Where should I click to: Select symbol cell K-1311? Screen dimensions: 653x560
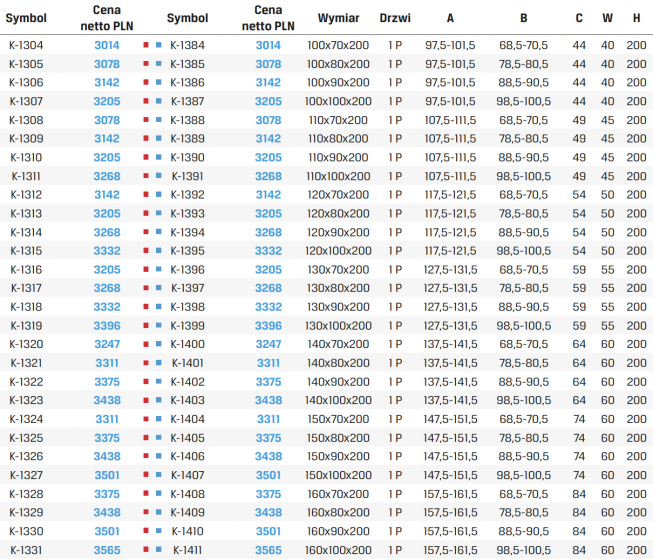[x=26, y=176]
